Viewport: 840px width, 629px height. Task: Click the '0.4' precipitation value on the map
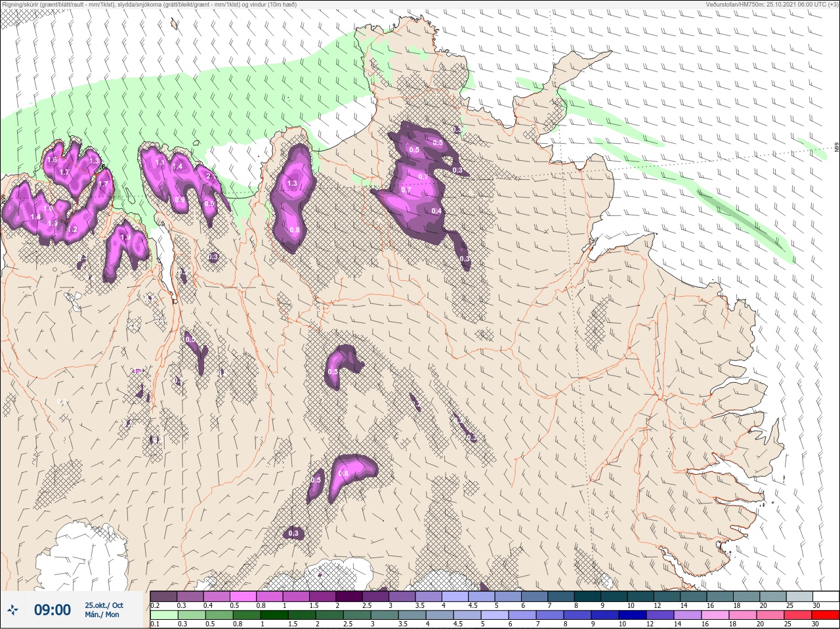click(x=437, y=211)
